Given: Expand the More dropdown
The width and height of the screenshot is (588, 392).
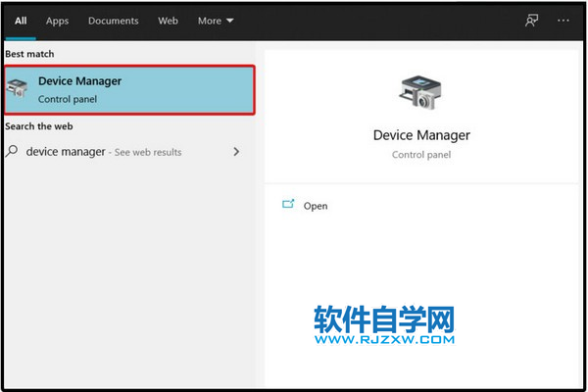Looking at the screenshot, I should (x=216, y=21).
